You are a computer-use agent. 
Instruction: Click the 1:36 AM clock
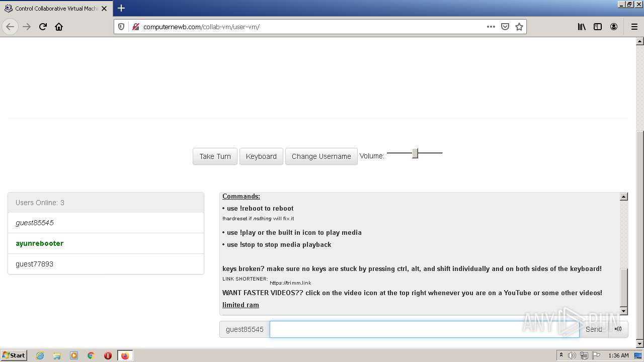click(x=618, y=355)
